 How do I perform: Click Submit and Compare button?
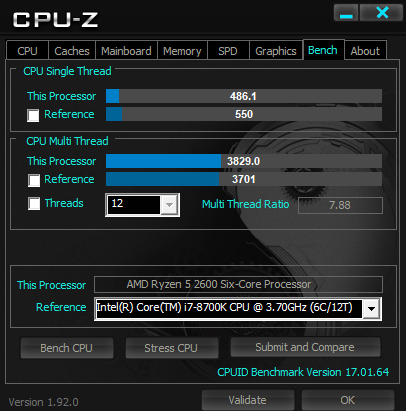[305, 347]
